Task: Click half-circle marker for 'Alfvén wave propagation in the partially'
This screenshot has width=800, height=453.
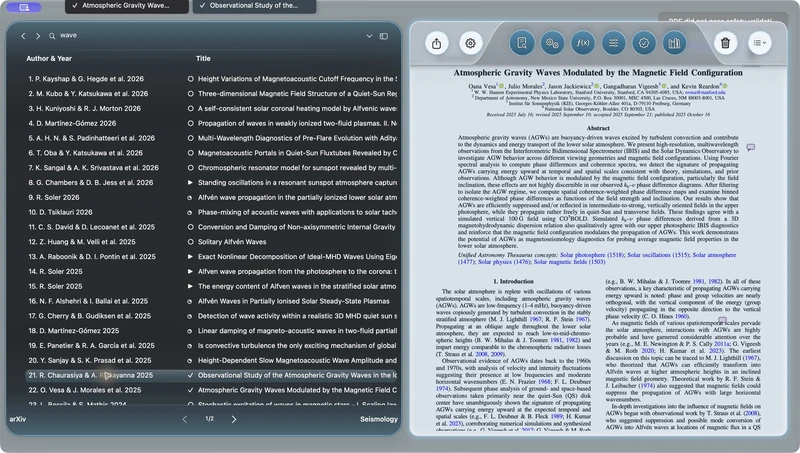Action: pyautogui.click(x=190, y=198)
